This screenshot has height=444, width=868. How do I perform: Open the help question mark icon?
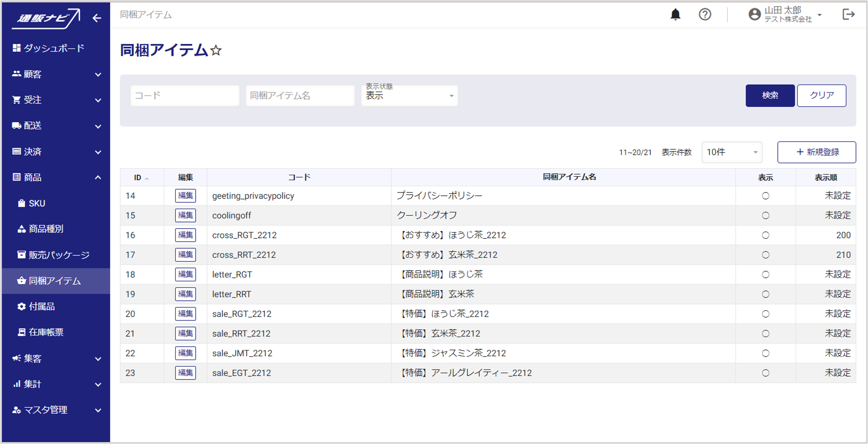pyautogui.click(x=705, y=15)
